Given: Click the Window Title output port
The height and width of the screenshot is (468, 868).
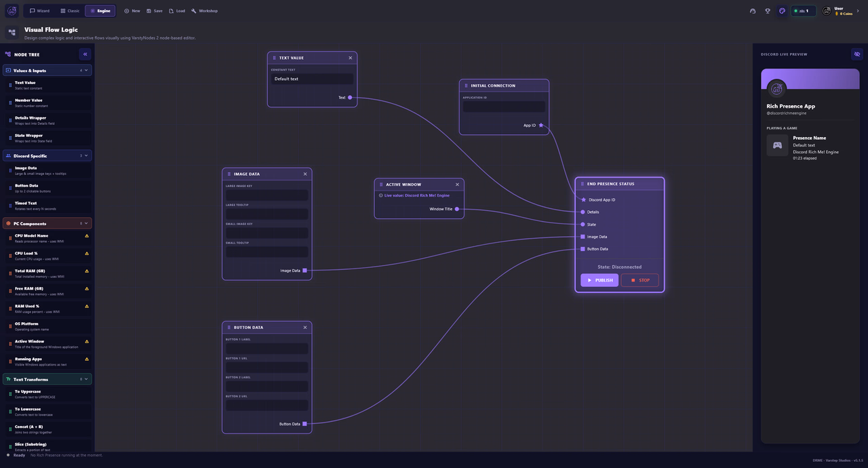Looking at the screenshot, I should pos(457,209).
